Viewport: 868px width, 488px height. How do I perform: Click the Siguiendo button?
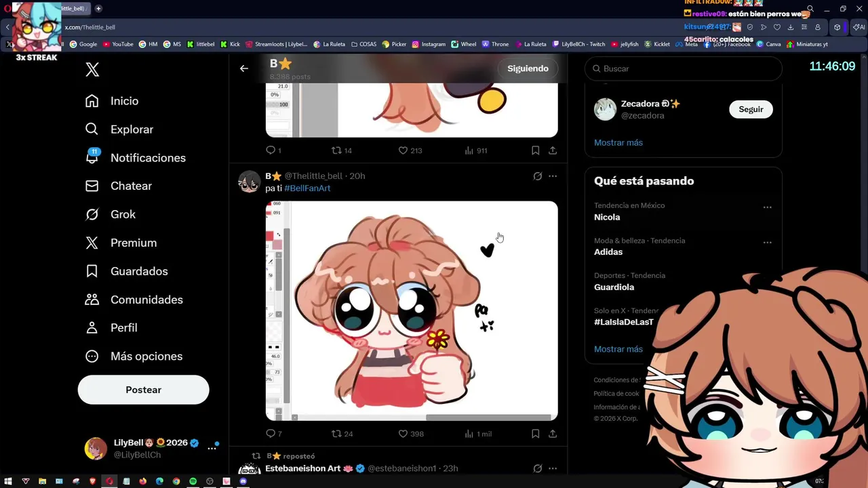528,68
